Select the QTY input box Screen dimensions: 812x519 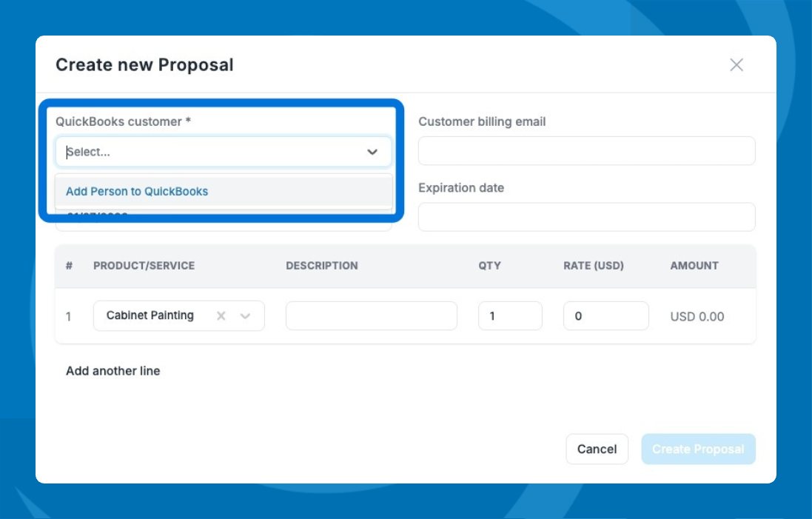click(x=509, y=316)
